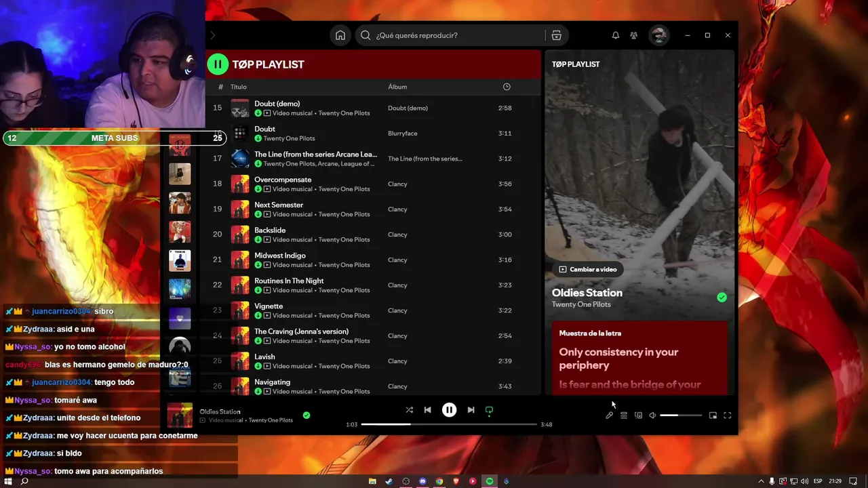Click 'Oldies Station' title in the player bar
The image size is (868, 488).
220,411
